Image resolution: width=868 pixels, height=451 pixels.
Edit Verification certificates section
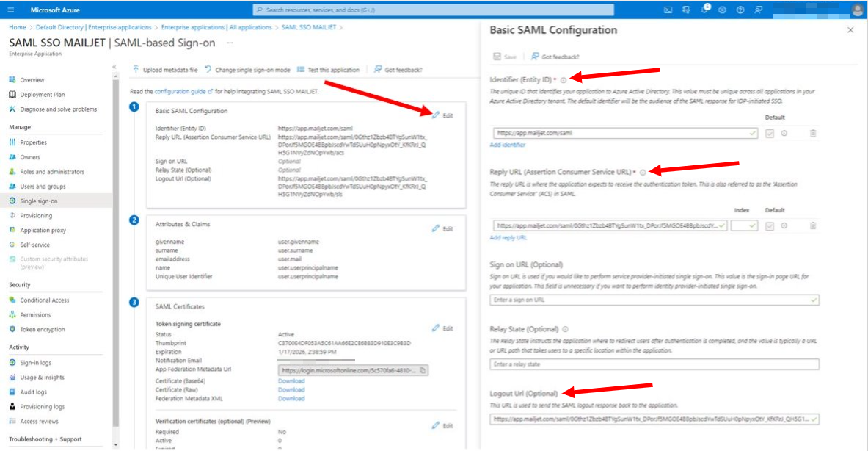442,425
